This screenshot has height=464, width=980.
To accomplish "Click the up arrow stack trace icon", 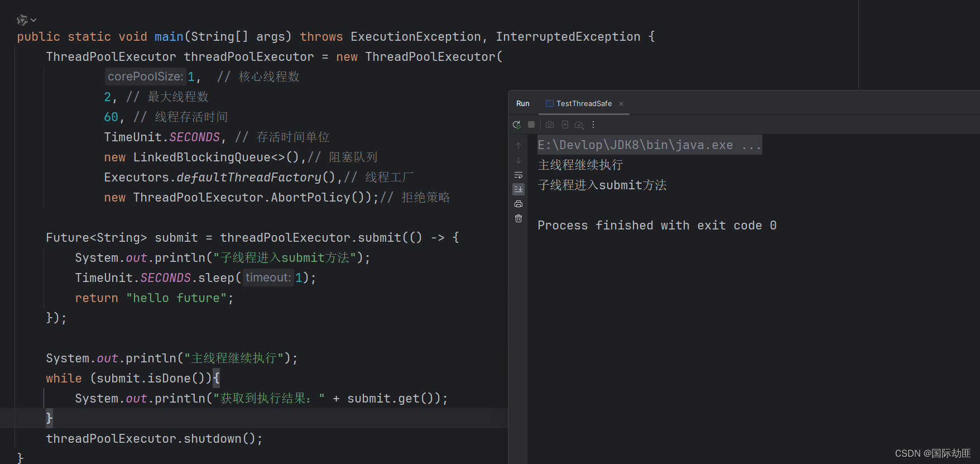I will [x=518, y=146].
